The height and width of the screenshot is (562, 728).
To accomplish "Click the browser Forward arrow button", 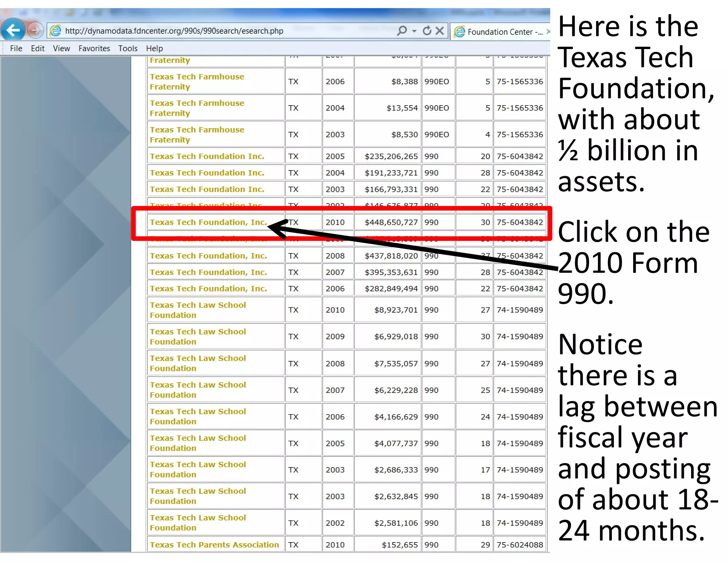I will click(35, 31).
